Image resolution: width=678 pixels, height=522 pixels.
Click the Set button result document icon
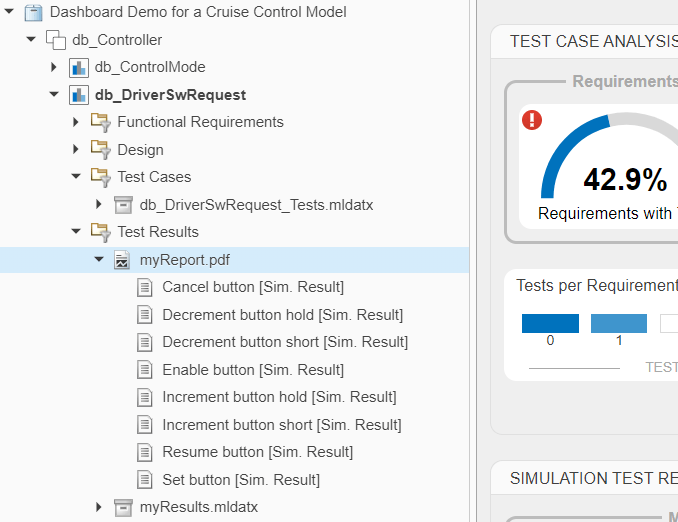[144, 480]
